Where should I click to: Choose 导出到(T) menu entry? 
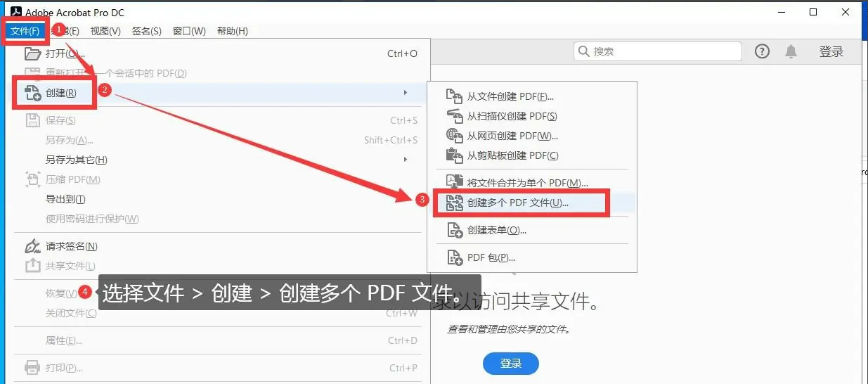click(x=65, y=199)
